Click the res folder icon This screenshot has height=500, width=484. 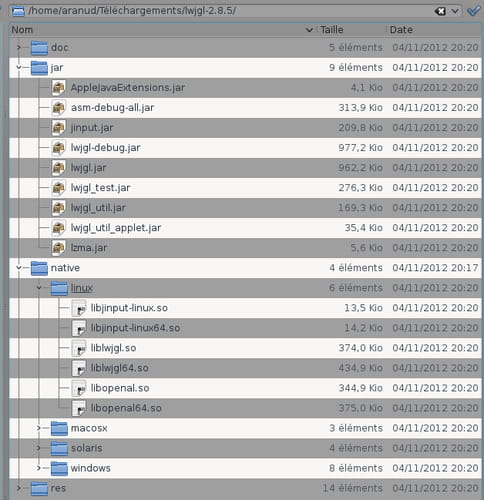[39, 488]
